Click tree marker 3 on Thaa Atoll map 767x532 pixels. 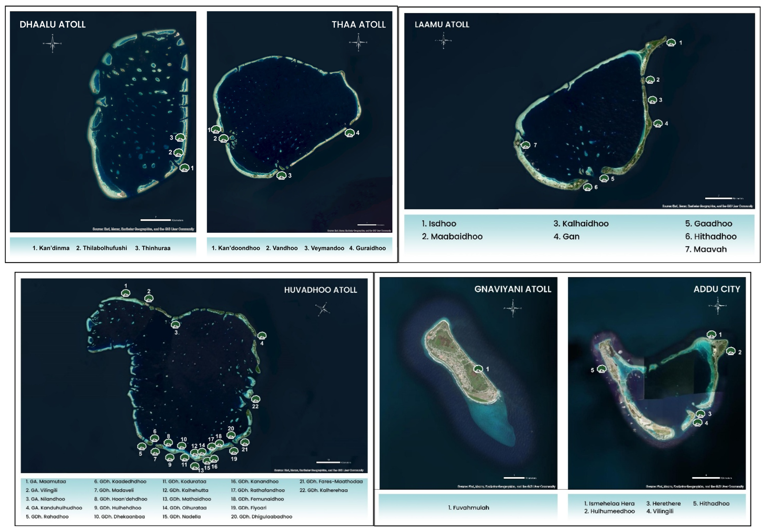[x=281, y=175]
